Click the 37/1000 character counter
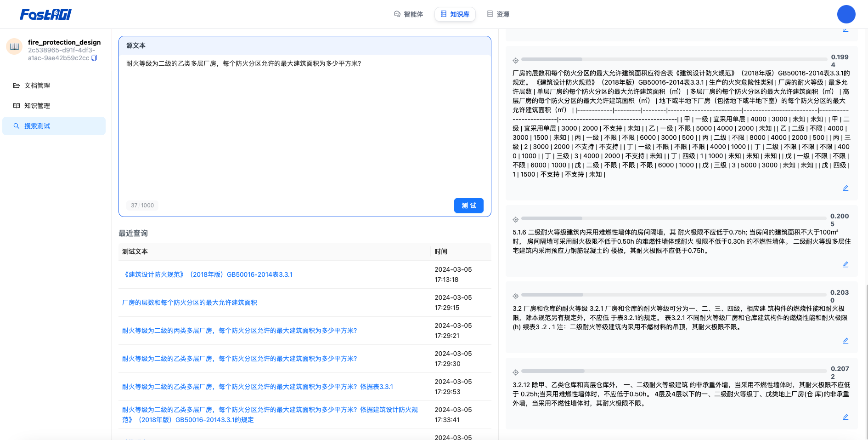 click(142, 206)
